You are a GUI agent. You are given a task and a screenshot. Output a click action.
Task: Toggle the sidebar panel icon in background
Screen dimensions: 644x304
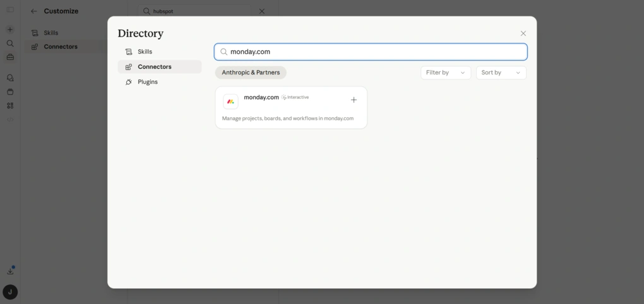pyautogui.click(x=10, y=9)
